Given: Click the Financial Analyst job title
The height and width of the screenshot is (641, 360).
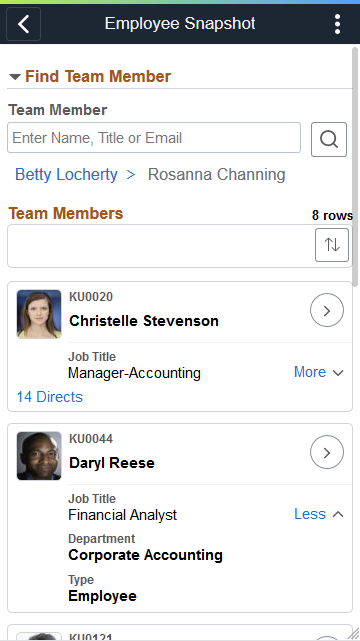Looking at the screenshot, I should coord(123,515).
